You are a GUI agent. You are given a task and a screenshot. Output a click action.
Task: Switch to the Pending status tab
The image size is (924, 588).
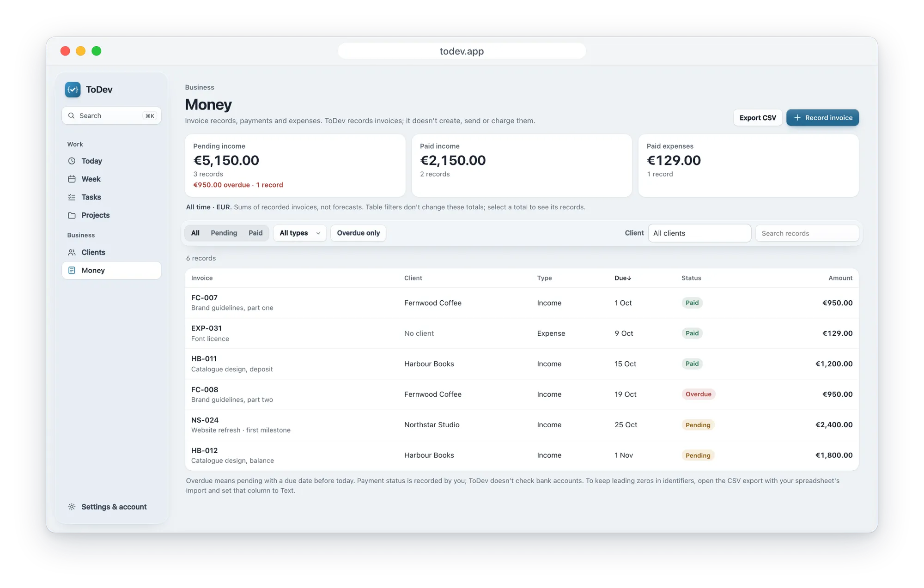pos(224,233)
